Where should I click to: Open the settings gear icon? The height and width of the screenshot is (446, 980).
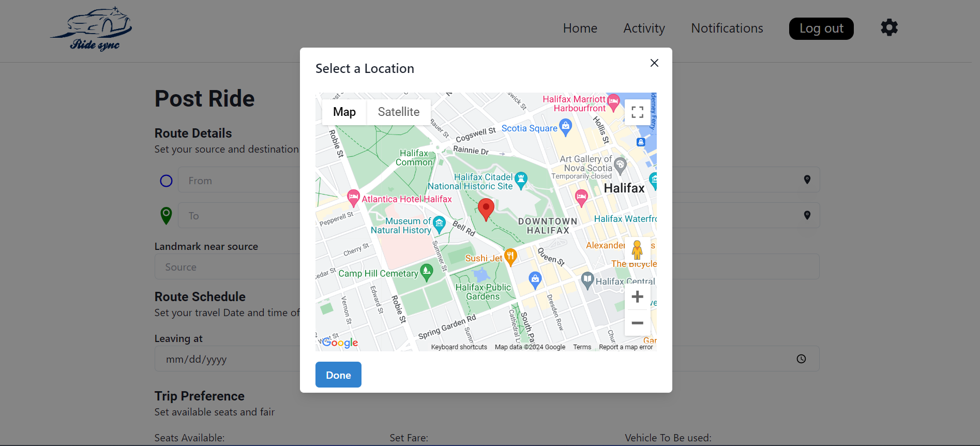click(x=889, y=27)
